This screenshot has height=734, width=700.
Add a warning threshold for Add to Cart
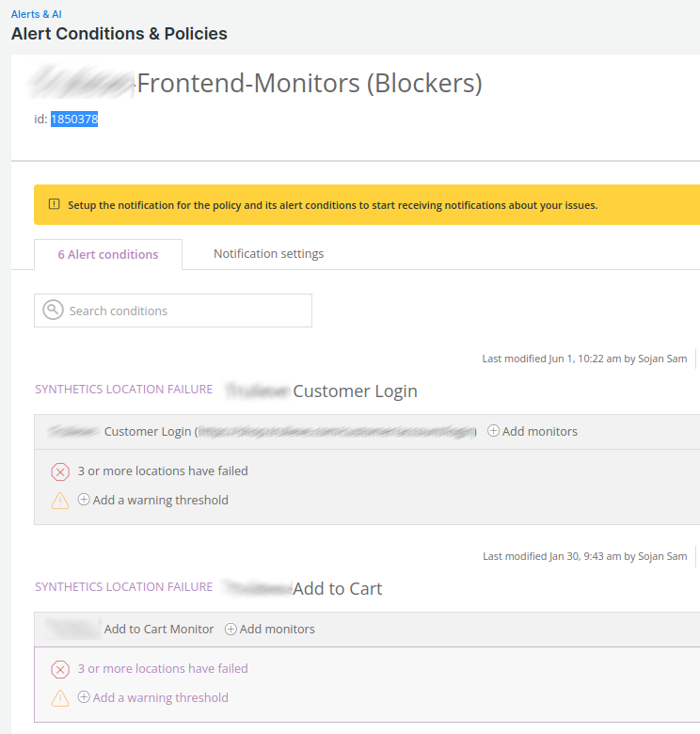(161, 697)
